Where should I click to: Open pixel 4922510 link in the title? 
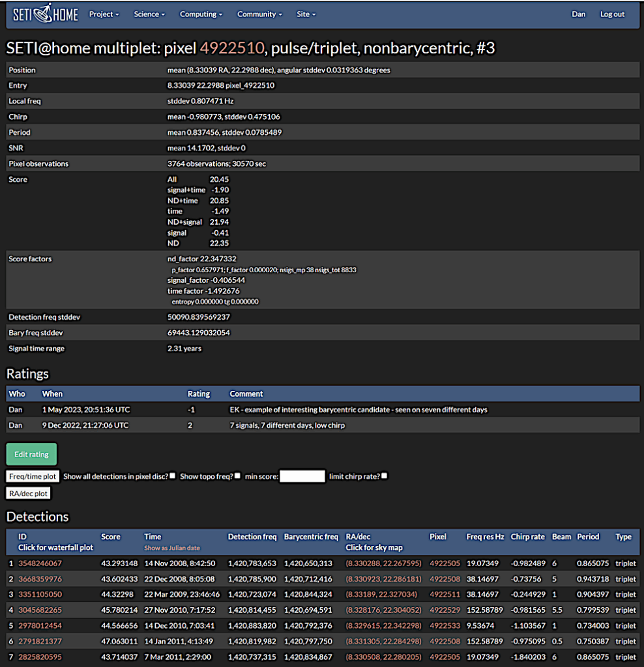tap(232, 48)
